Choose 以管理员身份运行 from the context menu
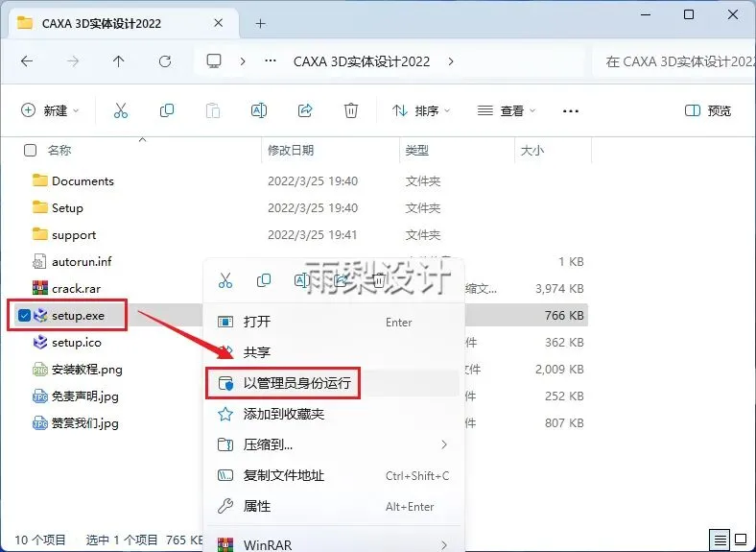This screenshot has width=756, height=552. [x=334, y=383]
